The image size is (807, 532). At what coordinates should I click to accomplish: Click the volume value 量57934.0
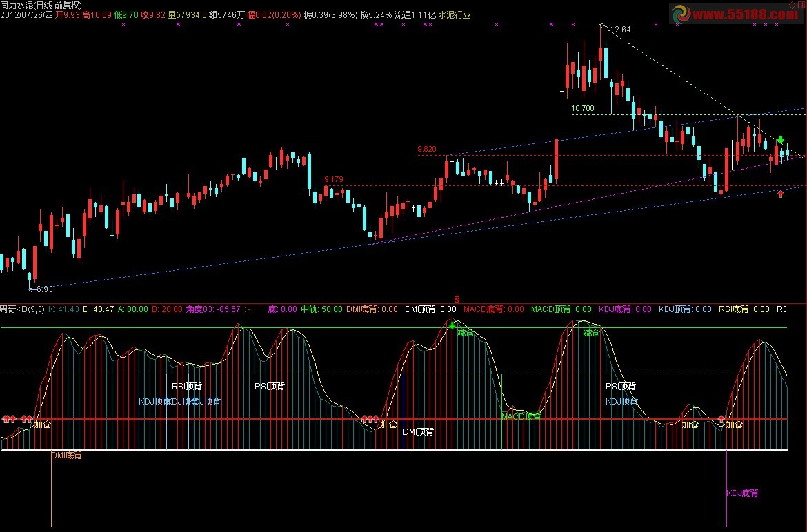[188, 15]
